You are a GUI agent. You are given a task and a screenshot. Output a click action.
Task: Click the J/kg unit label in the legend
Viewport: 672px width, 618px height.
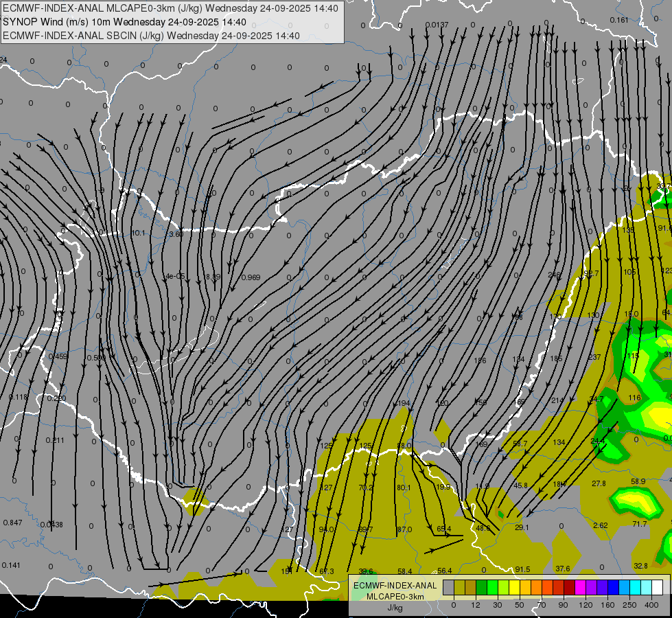(x=395, y=608)
